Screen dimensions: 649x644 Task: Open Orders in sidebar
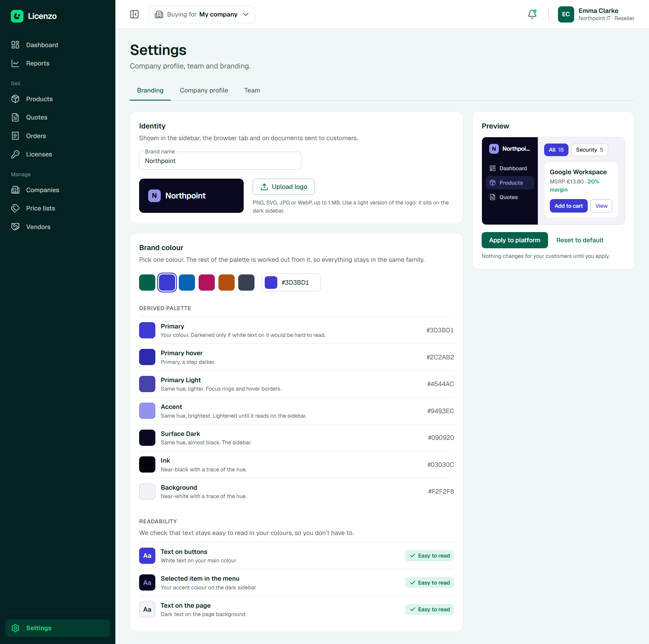(57, 136)
